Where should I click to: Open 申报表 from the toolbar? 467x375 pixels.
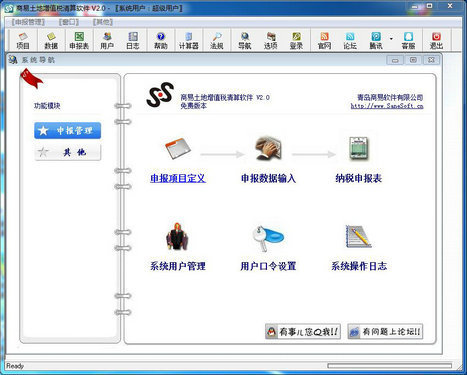pyautogui.click(x=79, y=41)
